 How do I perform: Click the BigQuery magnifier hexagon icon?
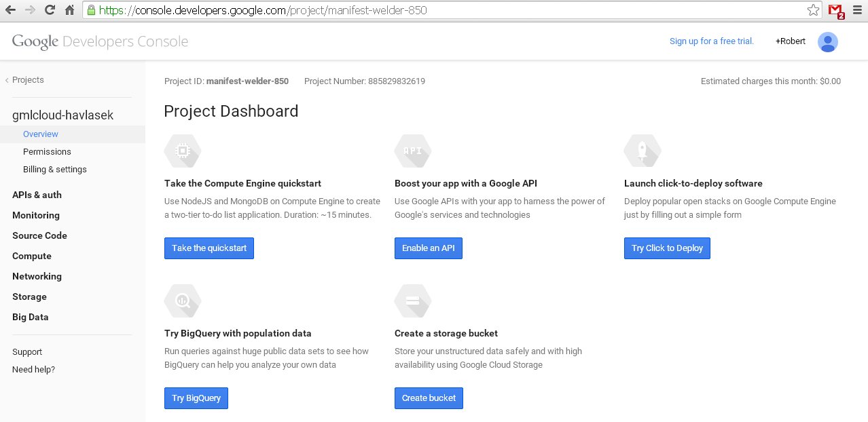(x=182, y=301)
